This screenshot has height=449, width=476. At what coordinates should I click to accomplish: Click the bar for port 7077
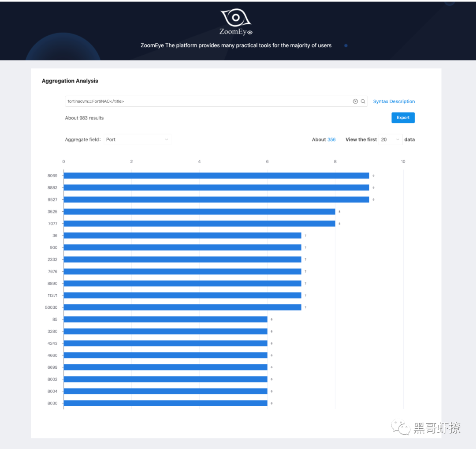(199, 224)
